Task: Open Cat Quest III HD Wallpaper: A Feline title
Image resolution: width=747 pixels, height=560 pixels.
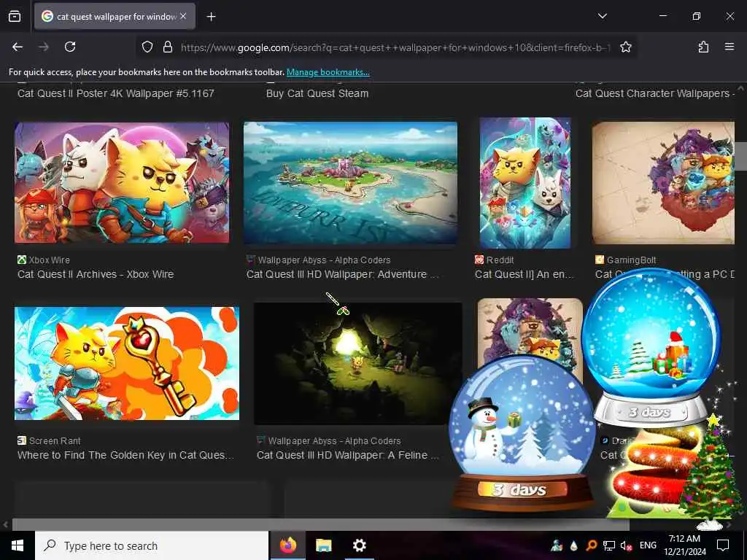Action: 348,455
